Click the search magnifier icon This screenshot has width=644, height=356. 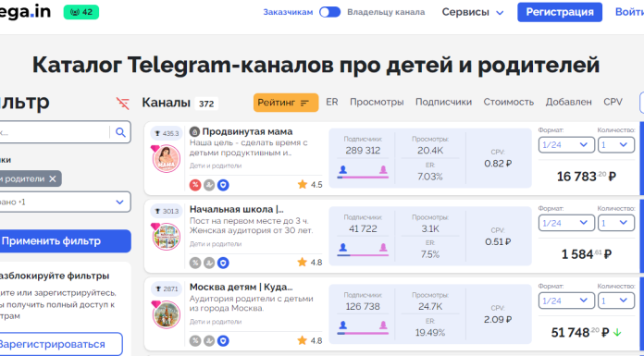click(120, 132)
